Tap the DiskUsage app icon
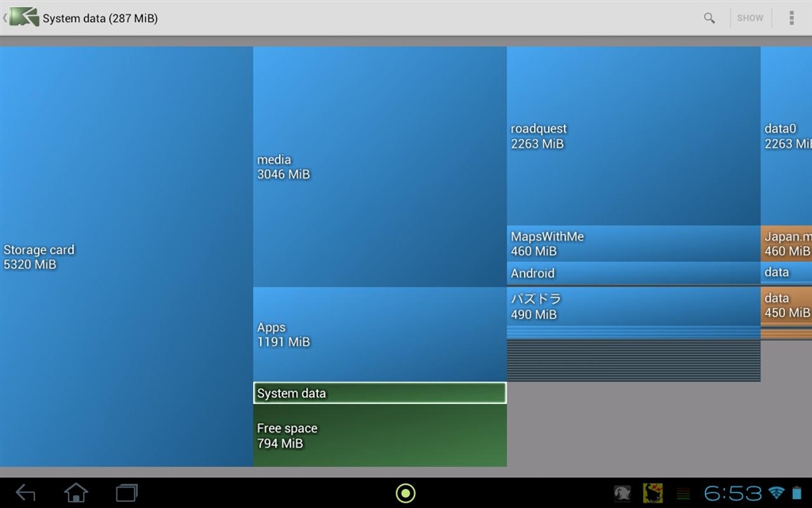This screenshot has width=812, height=508. [25, 17]
